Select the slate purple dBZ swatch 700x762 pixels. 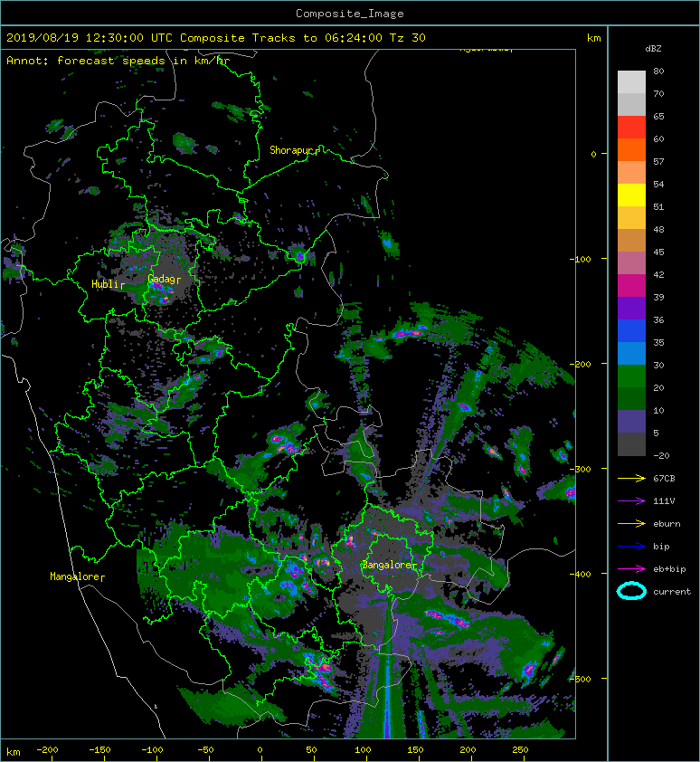coord(631,422)
